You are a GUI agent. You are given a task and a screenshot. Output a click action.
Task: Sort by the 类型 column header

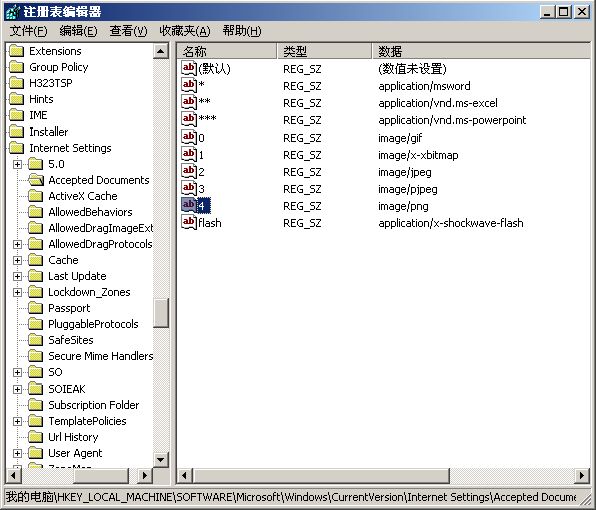pyautogui.click(x=325, y=51)
